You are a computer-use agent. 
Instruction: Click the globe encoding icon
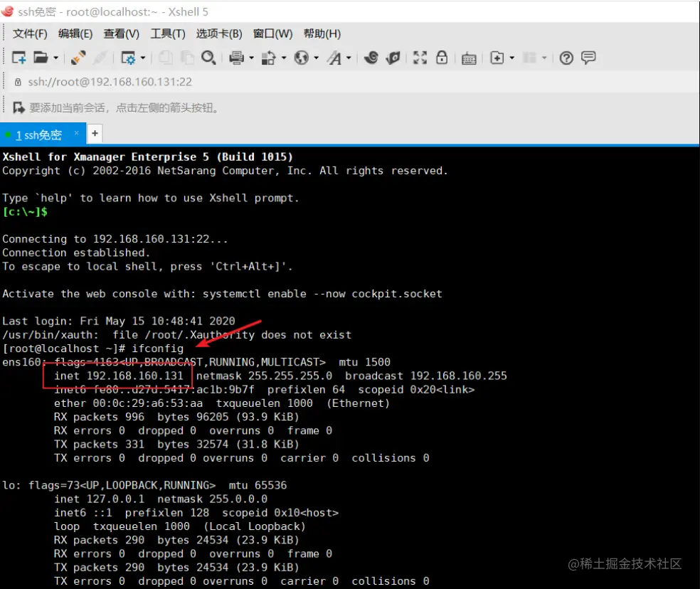tap(302, 58)
